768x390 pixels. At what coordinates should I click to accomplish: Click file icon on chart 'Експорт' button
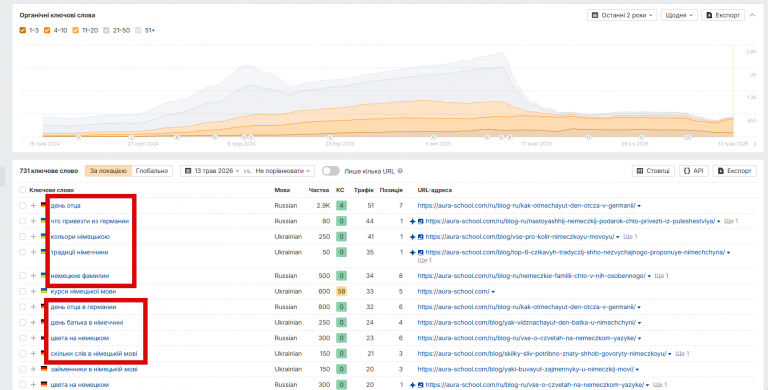pyautogui.click(x=709, y=15)
